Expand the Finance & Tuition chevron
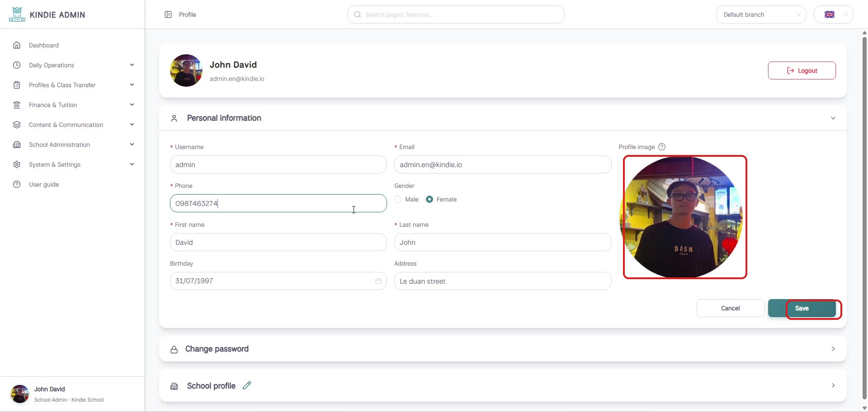This screenshot has width=868, height=412. [x=132, y=105]
